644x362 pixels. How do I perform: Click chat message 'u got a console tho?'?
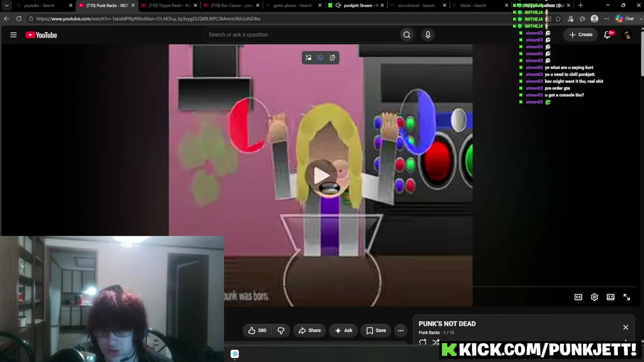coord(564,95)
